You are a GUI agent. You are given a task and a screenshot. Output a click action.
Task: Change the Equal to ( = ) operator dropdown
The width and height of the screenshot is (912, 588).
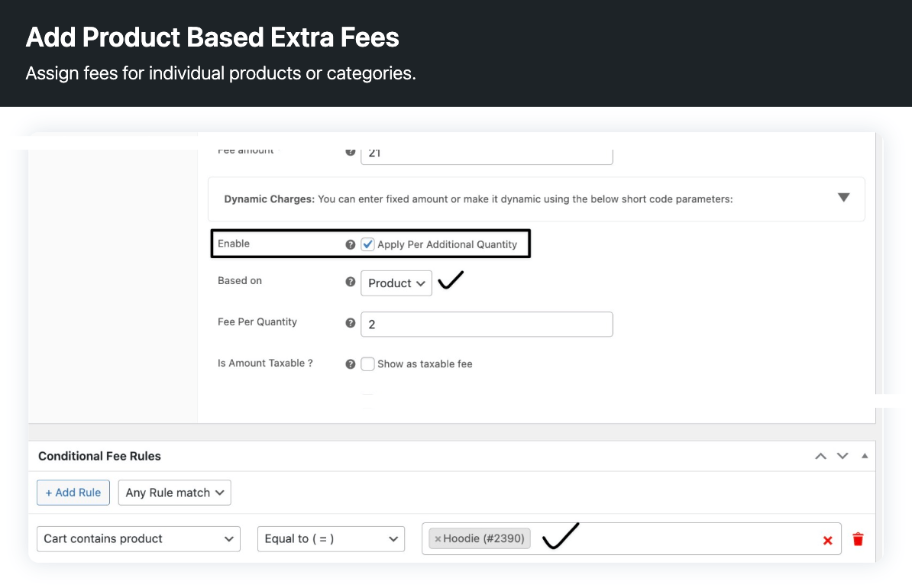pos(331,538)
